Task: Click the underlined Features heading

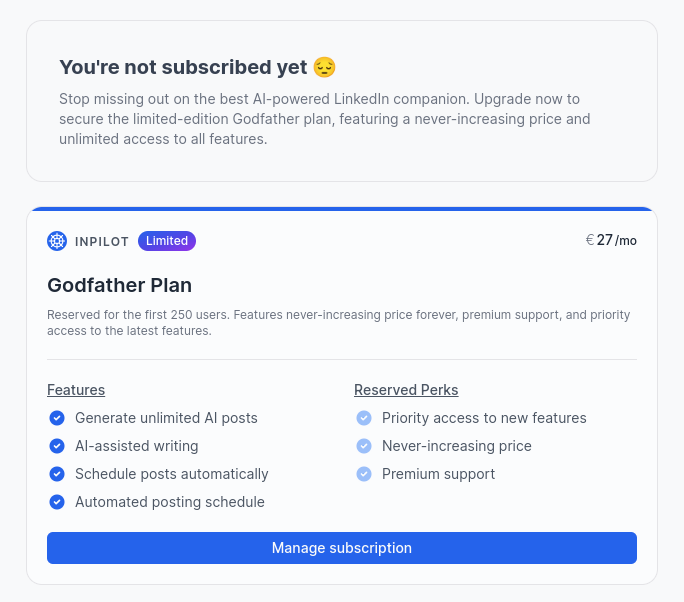Action: [x=76, y=390]
